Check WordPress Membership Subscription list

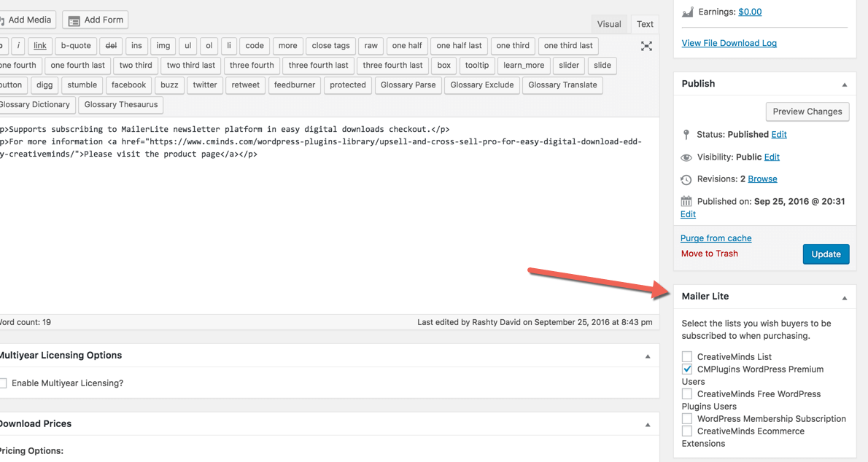[x=687, y=419]
